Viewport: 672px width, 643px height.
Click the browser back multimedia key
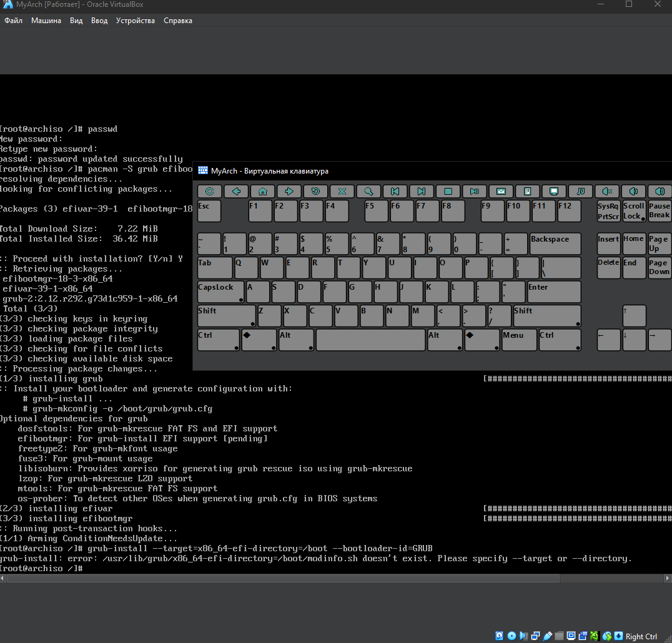pos(236,191)
